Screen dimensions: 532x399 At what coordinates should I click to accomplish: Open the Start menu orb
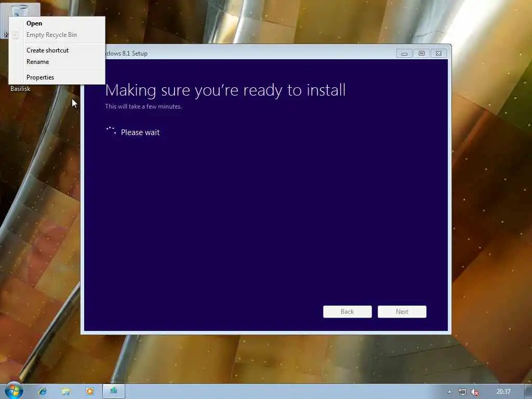click(x=14, y=391)
